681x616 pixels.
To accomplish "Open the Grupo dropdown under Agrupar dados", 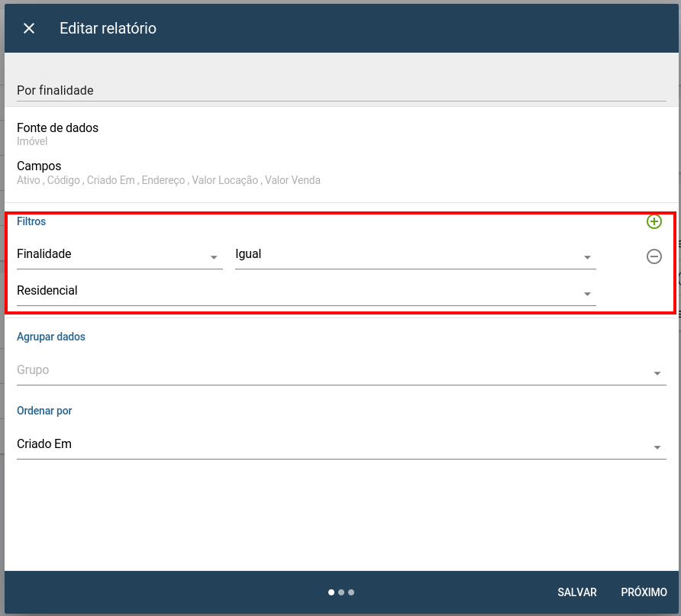I will (x=341, y=370).
